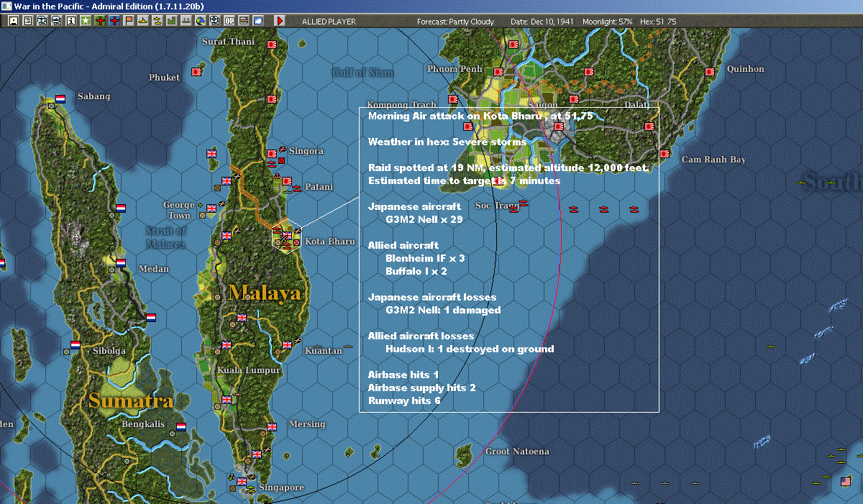Screen dimensions: 863x504
Task: Click the 'Hex: 51 75' coordinate readout
Action: [x=657, y=22]
